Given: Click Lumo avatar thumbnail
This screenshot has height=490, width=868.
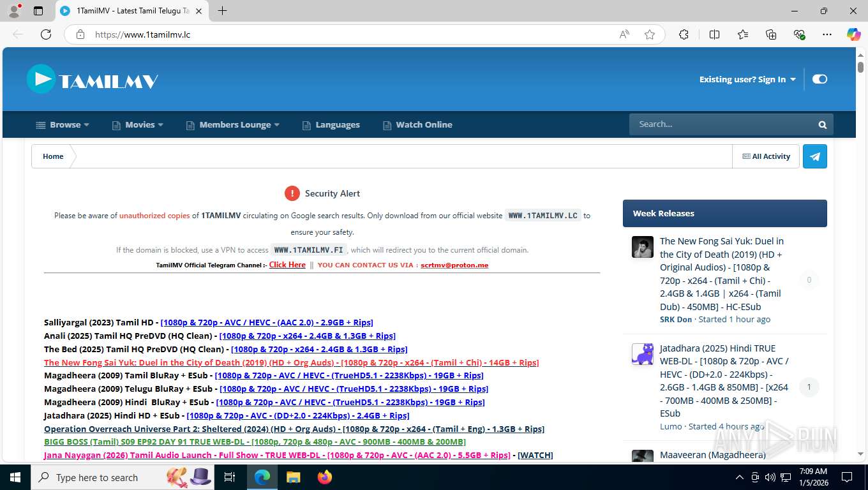Looking at the screenshot, I should (643, 354).
